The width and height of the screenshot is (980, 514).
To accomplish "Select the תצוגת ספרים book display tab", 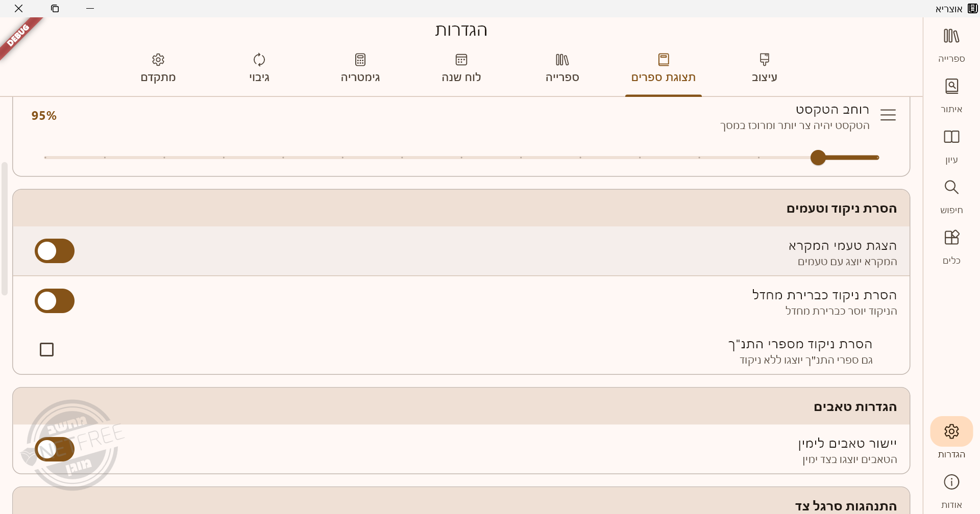I will 663,68.
